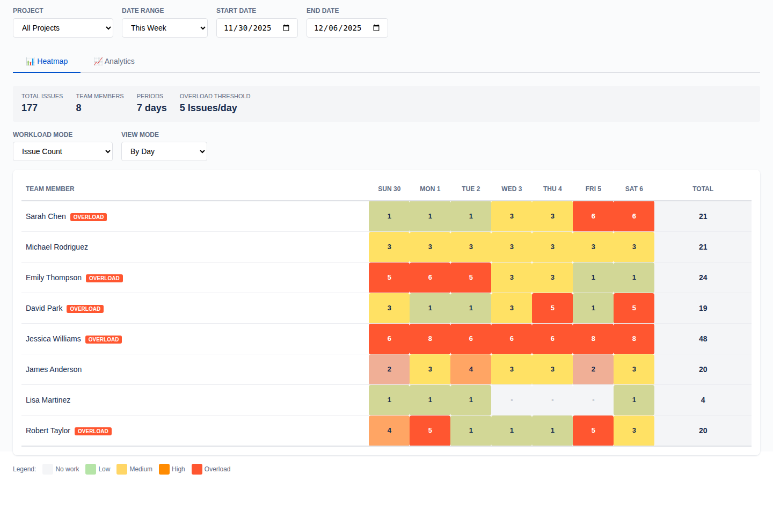Click the Heatmap tab's bar-chart icon
This screenshot has width=773, height=532.
(x=31, y=61)
